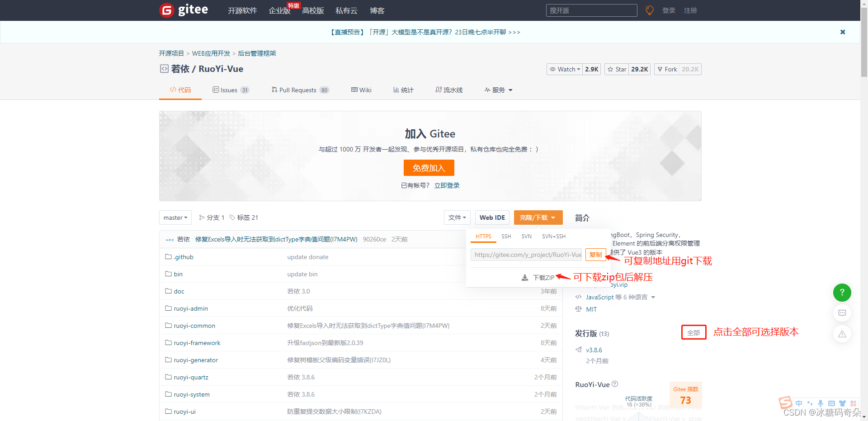Image resolution: width=868 pixels, height=421 pixels.
Task: Open the Issues tab
Action: (x=231, y=90)
